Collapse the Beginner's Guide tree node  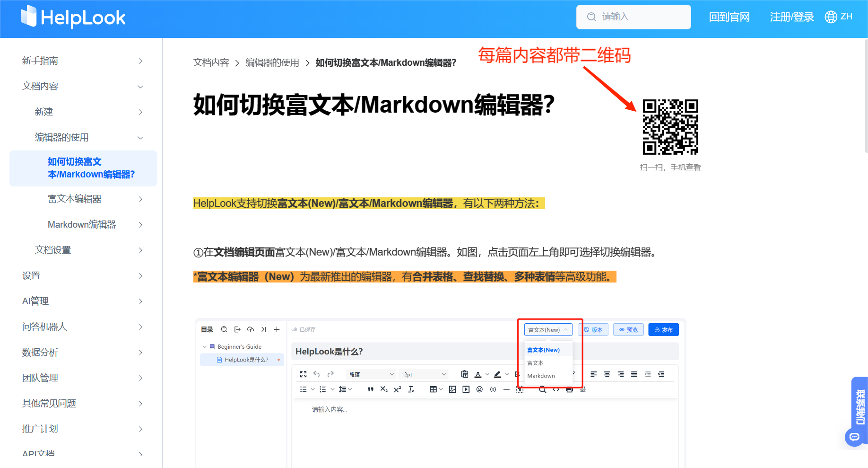click(204, 346)
